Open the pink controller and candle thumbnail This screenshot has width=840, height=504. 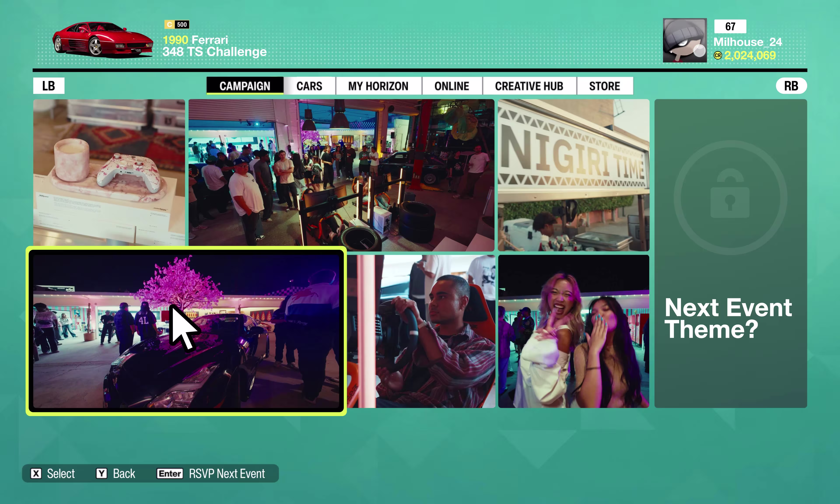tap(109, 173)
